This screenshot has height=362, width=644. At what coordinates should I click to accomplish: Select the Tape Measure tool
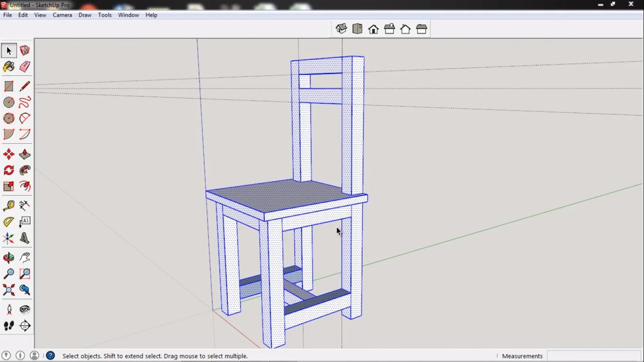click(x=9, y=206)
